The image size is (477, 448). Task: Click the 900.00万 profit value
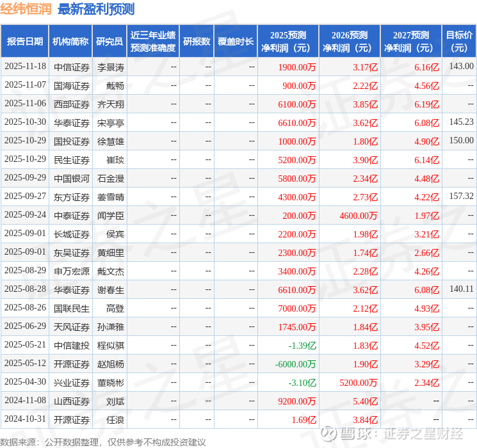(x=299, y=86)
